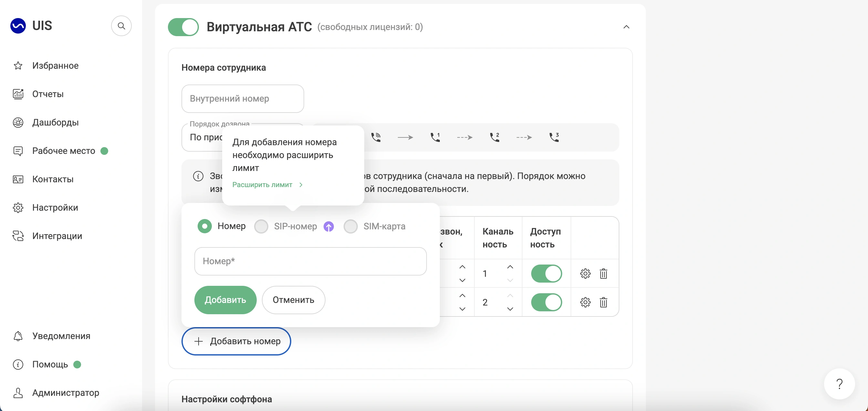The image size is (868, 411).
Task: Click the round question mark help button
Action: [839, 384]
